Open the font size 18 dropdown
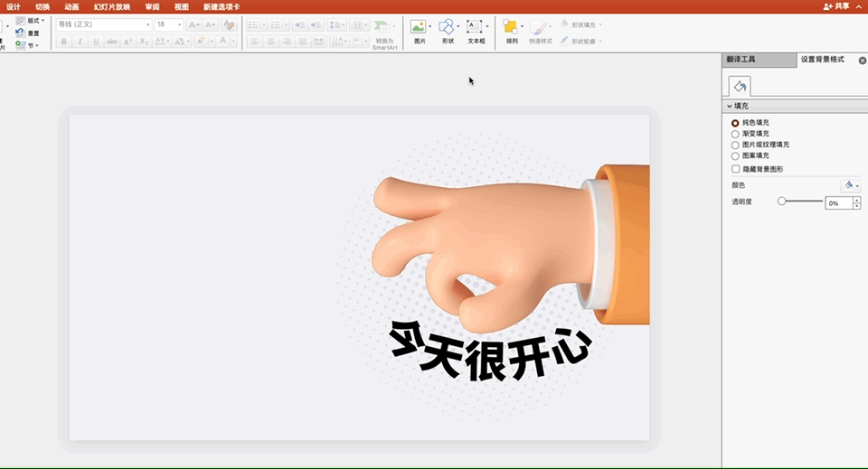 point(168,25)
